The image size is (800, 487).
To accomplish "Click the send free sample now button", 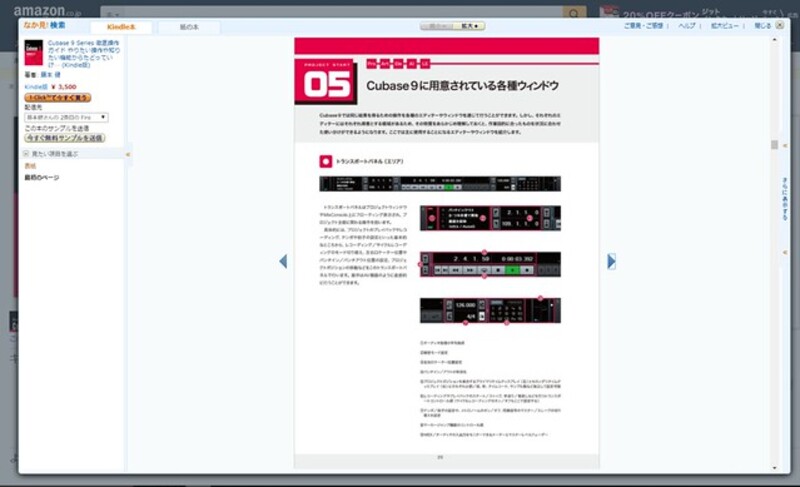I will pos(65,138).
